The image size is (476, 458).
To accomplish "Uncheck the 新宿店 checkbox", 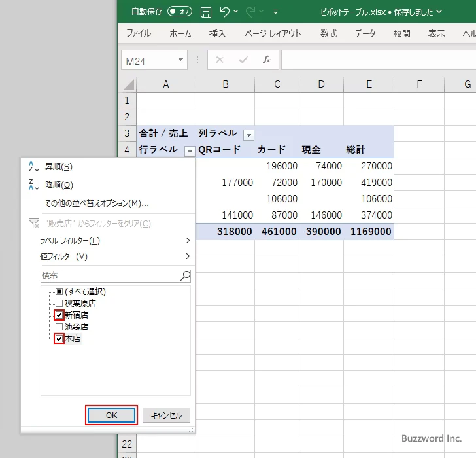I will click(x=59, y=315).
